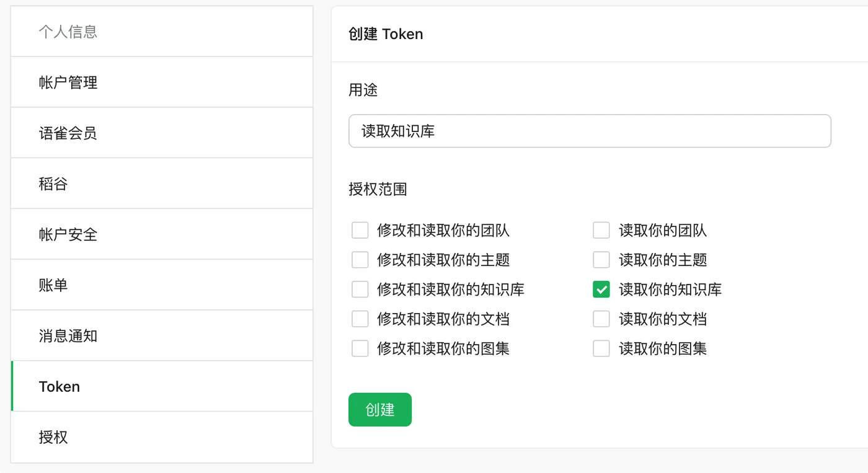Check 读取你的团队 checkbox
The image size is (868, 473).
(x=601, y=231)
